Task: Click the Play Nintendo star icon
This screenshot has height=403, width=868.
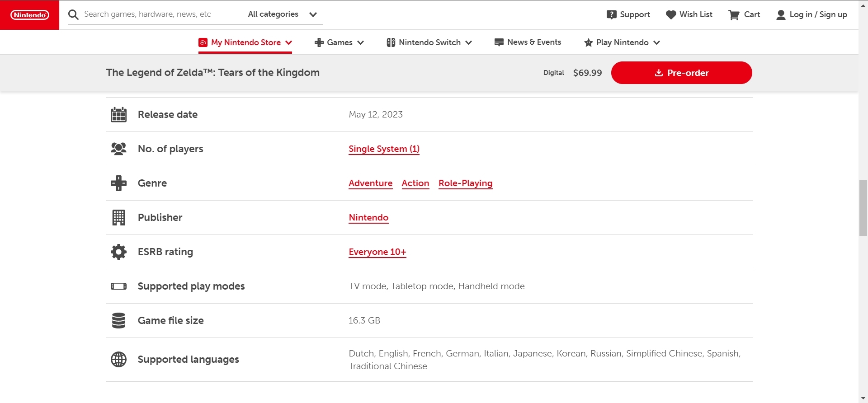Action: coord(588,42)
